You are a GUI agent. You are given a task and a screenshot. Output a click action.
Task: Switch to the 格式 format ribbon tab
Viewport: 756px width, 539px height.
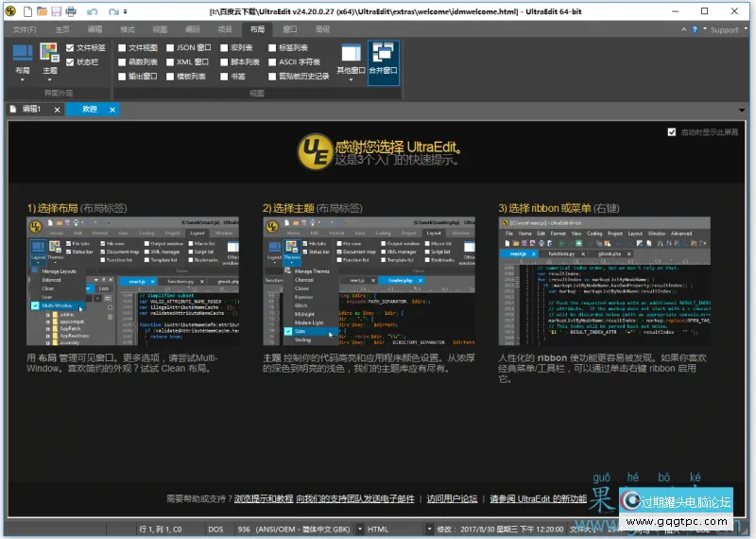coord(128,29)
